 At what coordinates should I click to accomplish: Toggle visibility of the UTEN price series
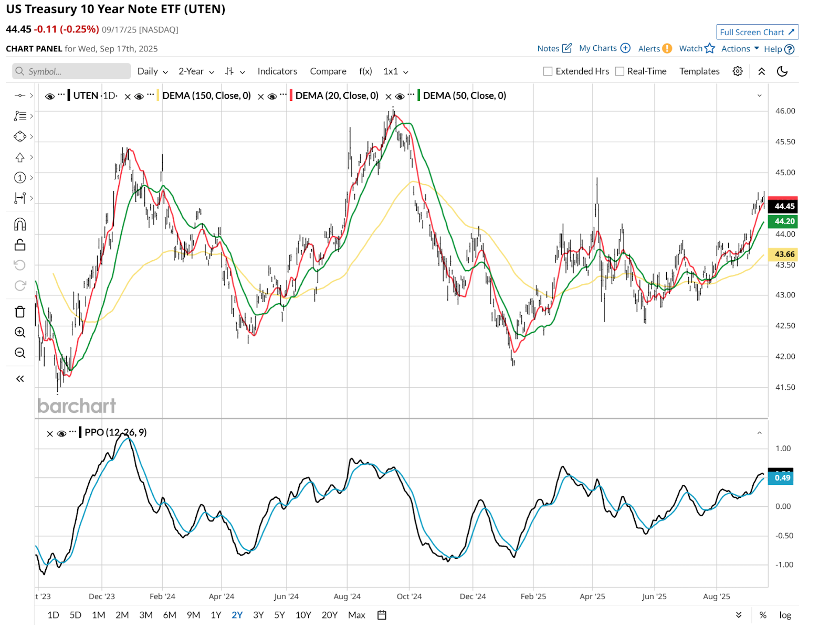pyautogui.click(x=50, y=97)
